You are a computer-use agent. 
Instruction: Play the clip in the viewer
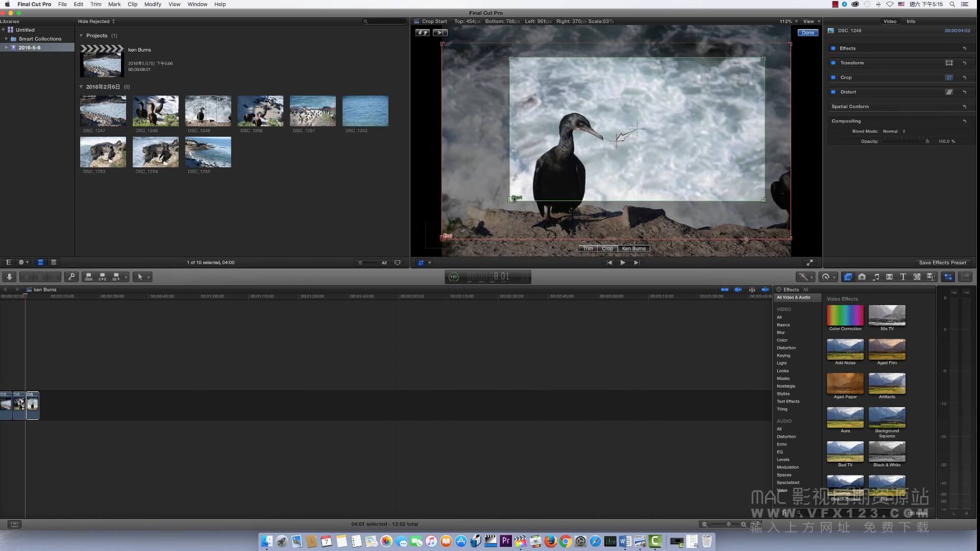coord(623,263)
